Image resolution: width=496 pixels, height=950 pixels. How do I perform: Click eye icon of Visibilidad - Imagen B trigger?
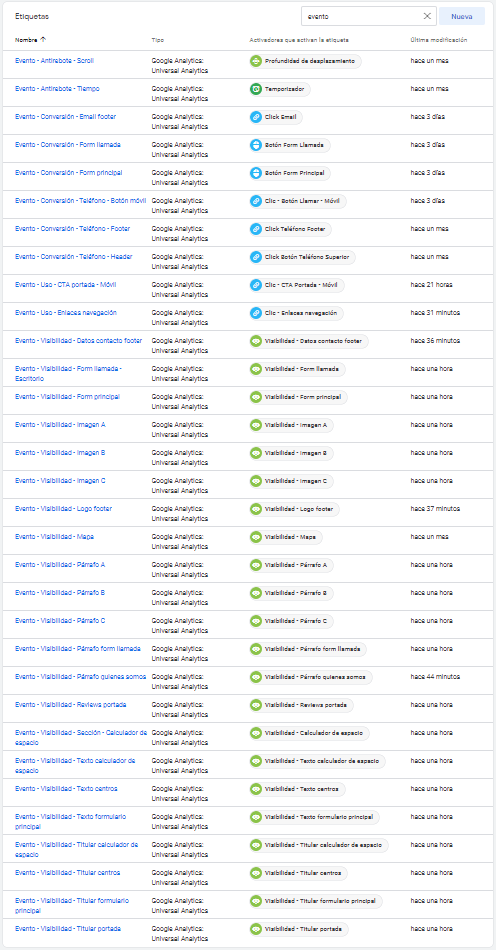pyautogui.click(x=256, y=453)
